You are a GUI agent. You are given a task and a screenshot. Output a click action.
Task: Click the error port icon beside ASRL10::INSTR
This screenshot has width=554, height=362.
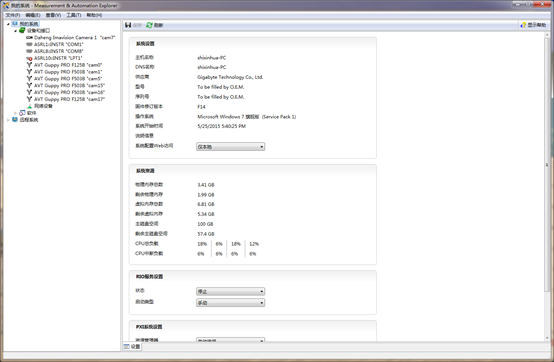[29, 58]
